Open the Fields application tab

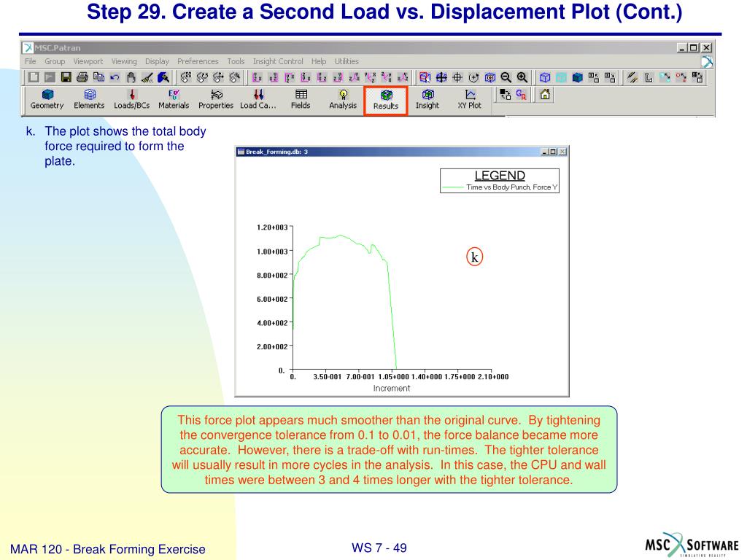(x=301, y=99)
